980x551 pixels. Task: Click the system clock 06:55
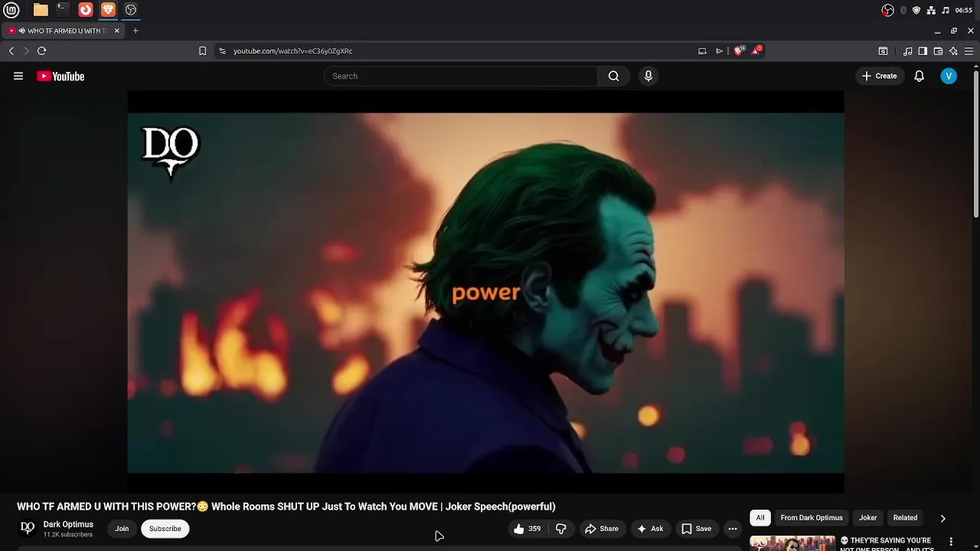[963, 10]
